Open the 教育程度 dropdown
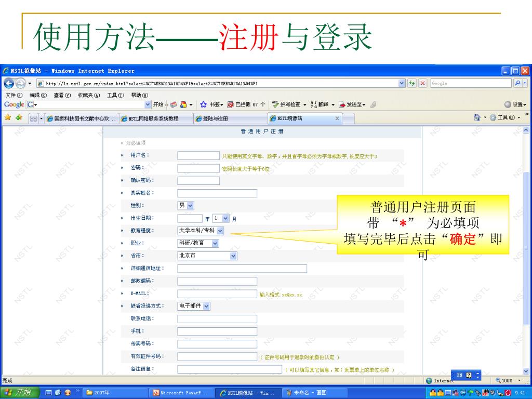532x399 pixels. (x=201, y=231)
